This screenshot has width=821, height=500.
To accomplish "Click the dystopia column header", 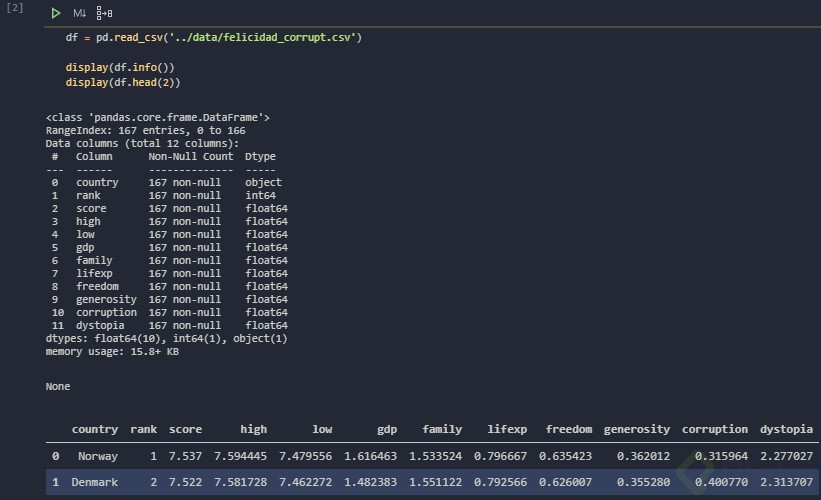I will click(786, 429).
